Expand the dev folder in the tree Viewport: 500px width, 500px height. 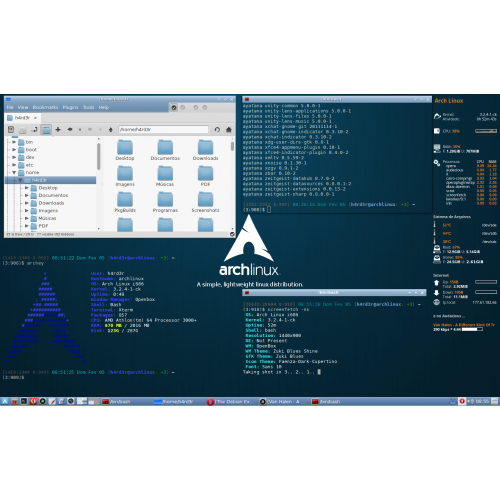point(14,157)
